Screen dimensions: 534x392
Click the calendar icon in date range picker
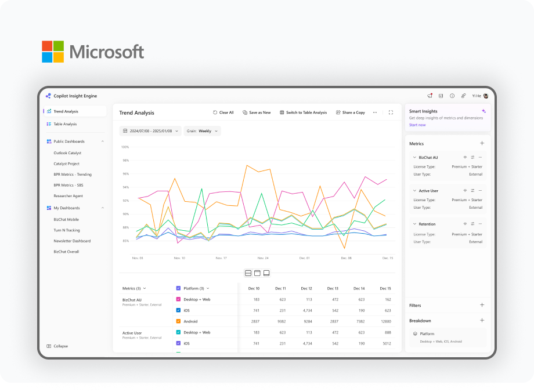125,131
